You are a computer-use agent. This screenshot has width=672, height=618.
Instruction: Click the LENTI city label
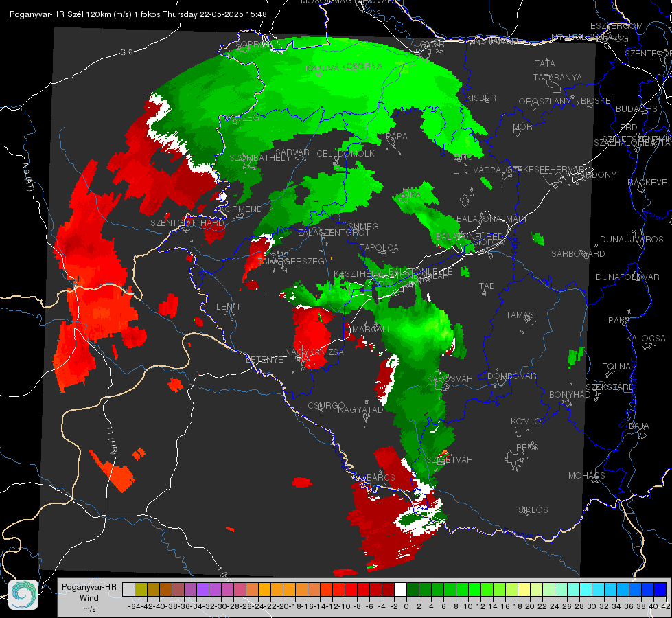[228, 307]
